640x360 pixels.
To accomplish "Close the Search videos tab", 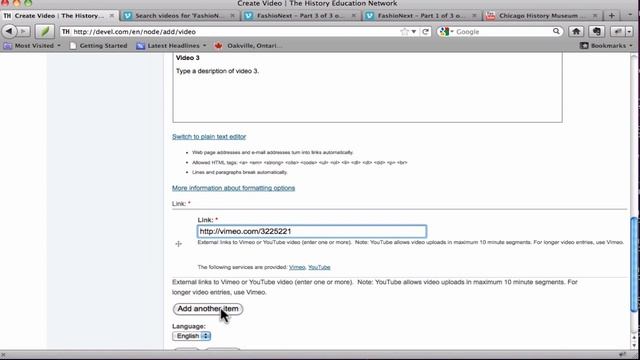I will (232, 16).
